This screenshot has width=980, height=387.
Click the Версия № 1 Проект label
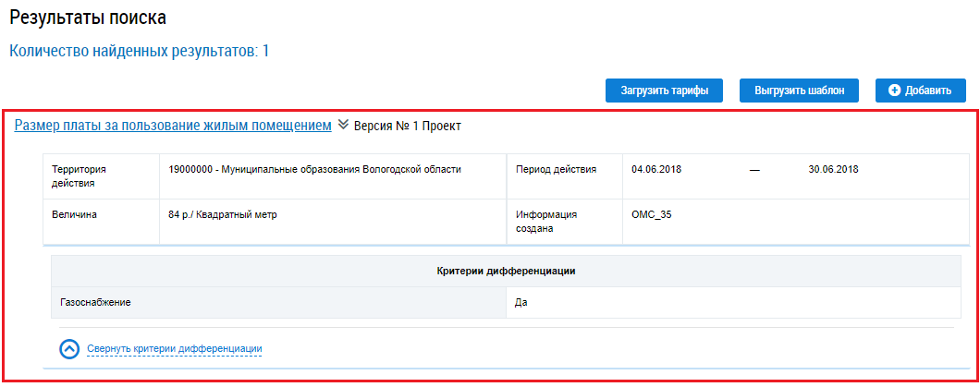click(x=408, y=126)
